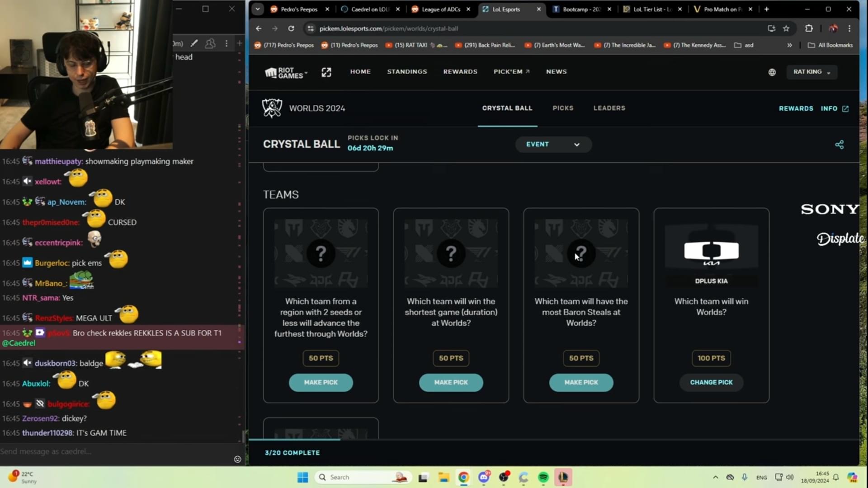Viewport: 868px width, 488px height.
Task: Click the globe language icon
Action: [772, 72]
